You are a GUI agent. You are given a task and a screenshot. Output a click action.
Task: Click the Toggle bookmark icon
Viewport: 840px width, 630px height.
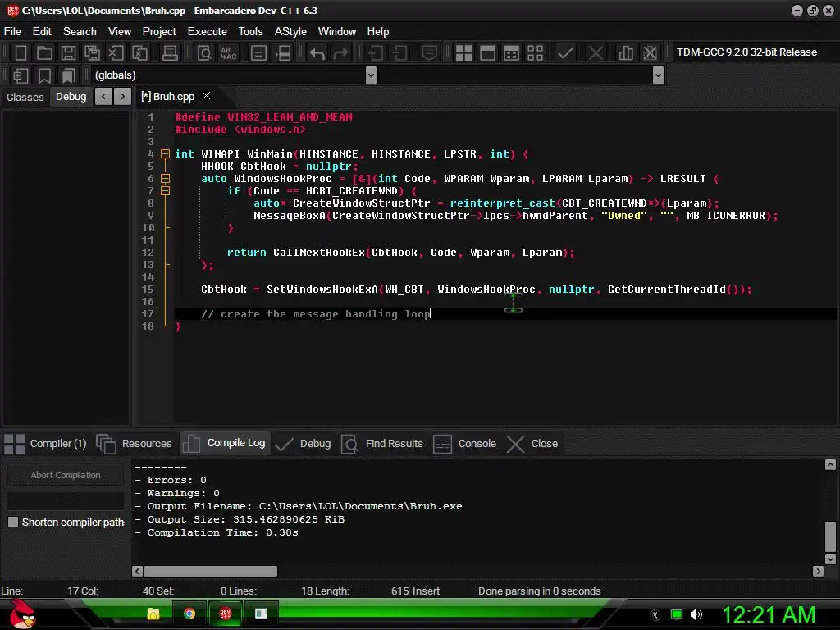[44, 75]
